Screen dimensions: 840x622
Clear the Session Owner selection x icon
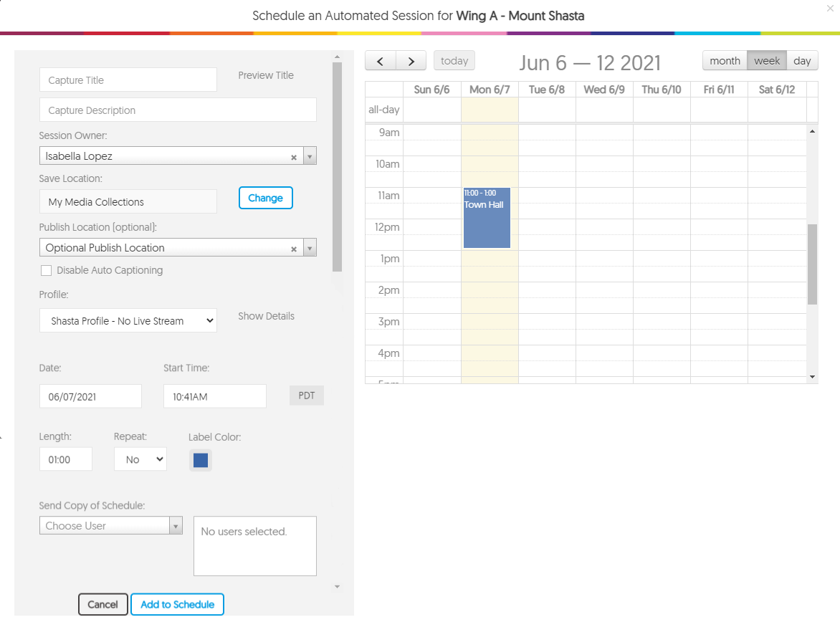pyautogui.click(x=294, y=157)
